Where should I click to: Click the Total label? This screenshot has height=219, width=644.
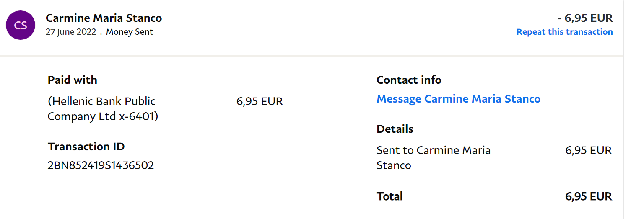pyautogui.click(x=390, y=196)
